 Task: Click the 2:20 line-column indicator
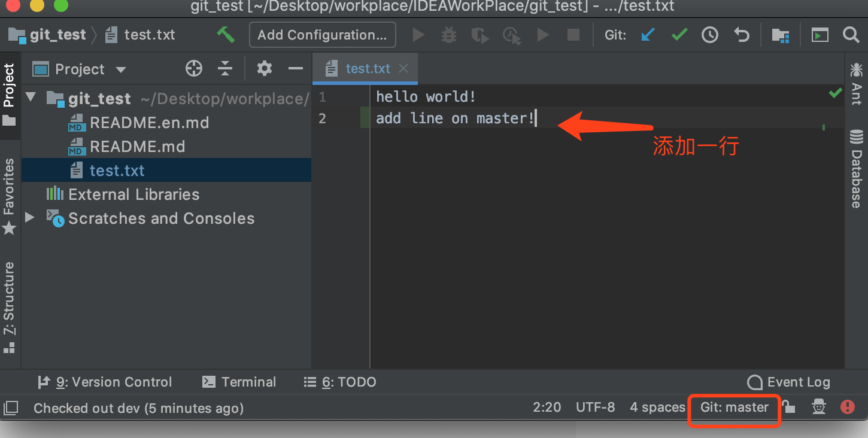tap(547, 407)
